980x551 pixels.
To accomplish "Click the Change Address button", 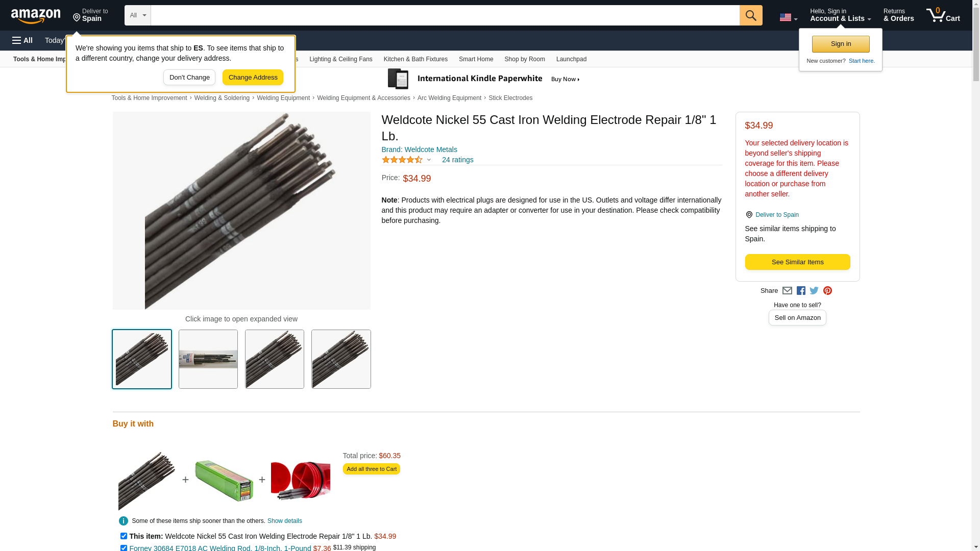I will click(x=253, y=78).
